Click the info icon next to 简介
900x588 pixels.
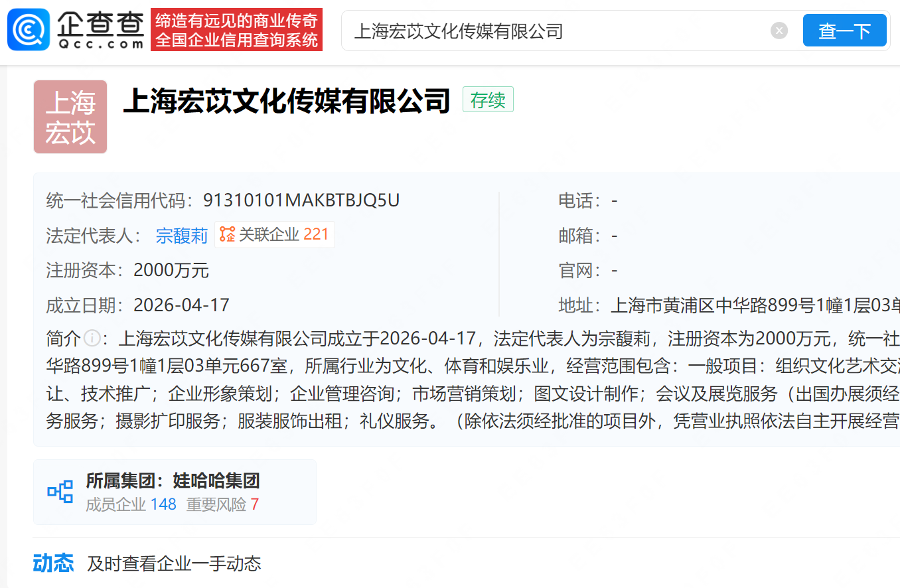pos(92,338)
